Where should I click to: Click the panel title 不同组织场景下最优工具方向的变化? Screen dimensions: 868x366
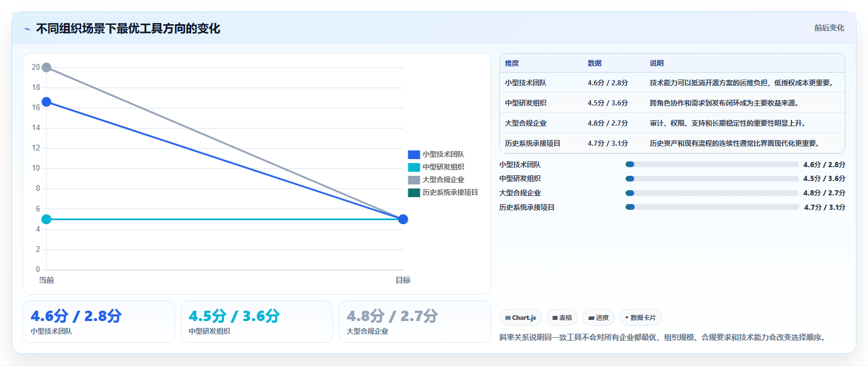pyautogui.click(x=128, y=29)
